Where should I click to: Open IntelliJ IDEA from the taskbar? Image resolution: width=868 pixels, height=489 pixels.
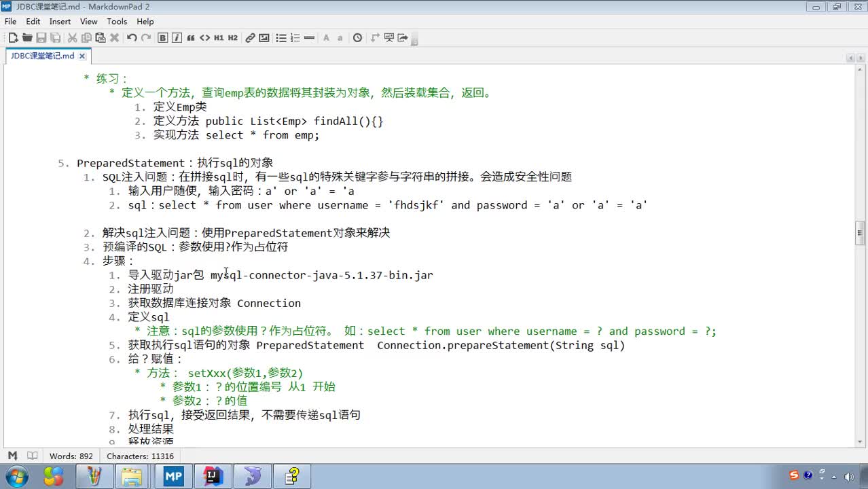coord(213,476)
